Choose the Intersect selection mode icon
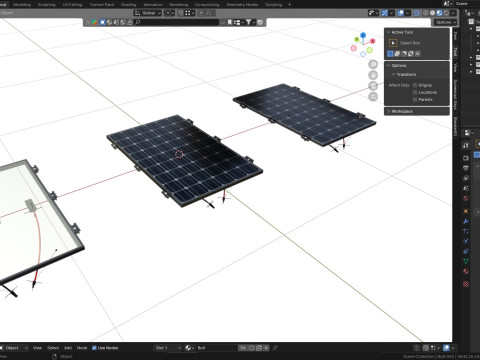Screen dimensions: 480x360 point(418,54)
